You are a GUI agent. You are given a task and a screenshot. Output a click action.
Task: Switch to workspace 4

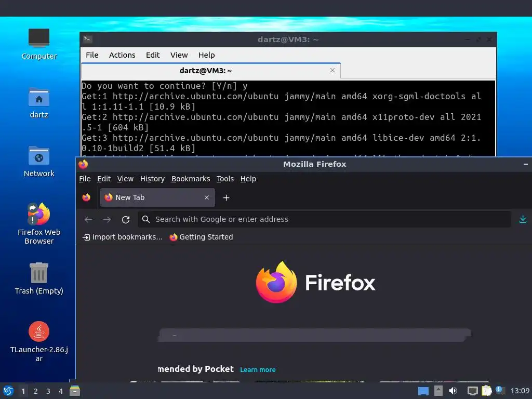[61, 391]
